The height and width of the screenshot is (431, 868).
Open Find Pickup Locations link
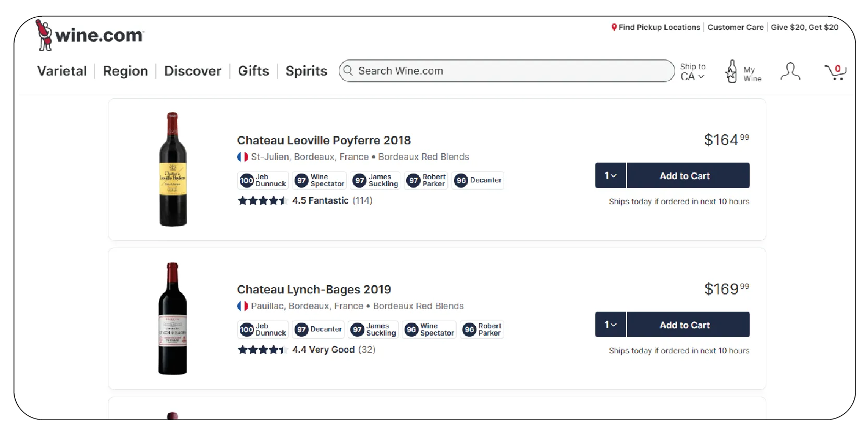(655, 28)
